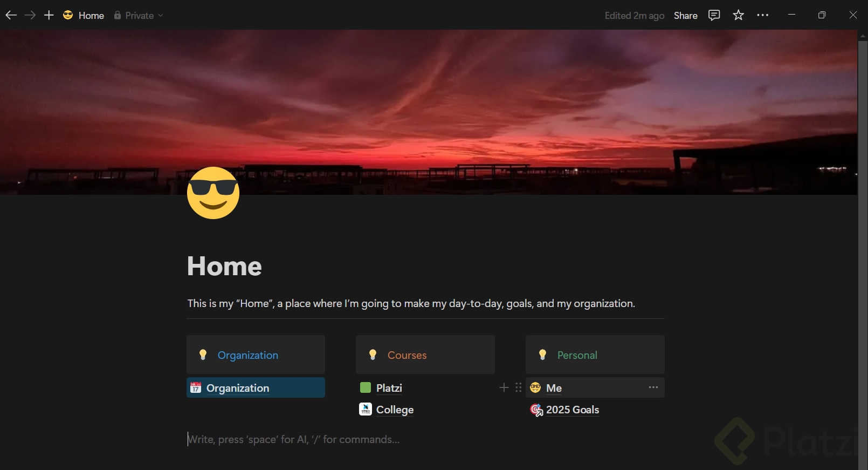The height and width of the screenshot is (470, 868).
Task: Add page to favorites with star
Action: coord(739,15)
